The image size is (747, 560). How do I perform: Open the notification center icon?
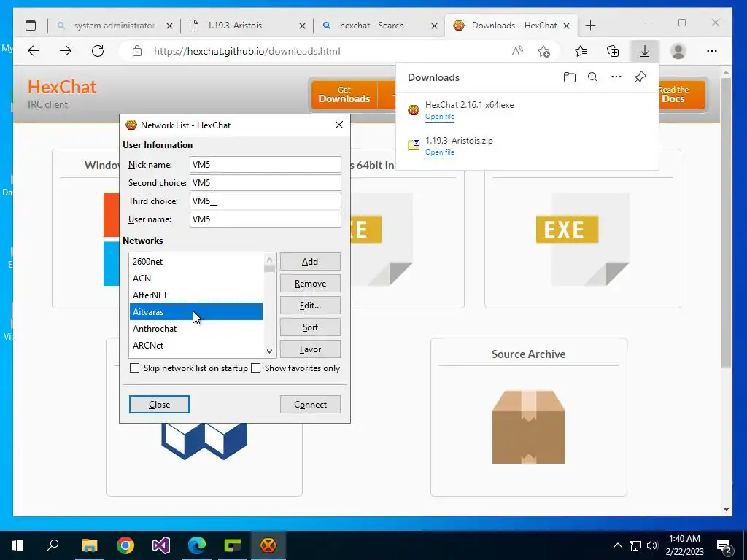724,545
